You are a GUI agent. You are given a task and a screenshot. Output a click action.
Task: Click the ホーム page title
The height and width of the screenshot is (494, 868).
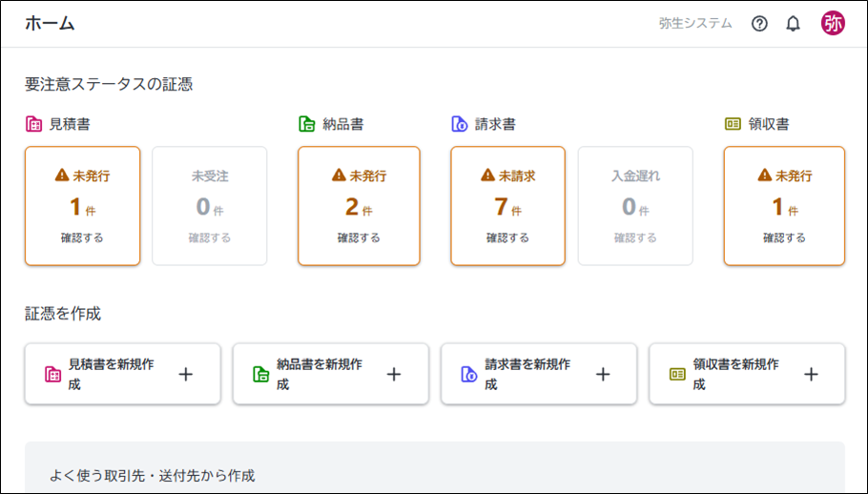pyautogui.click(x=50, y=23)
